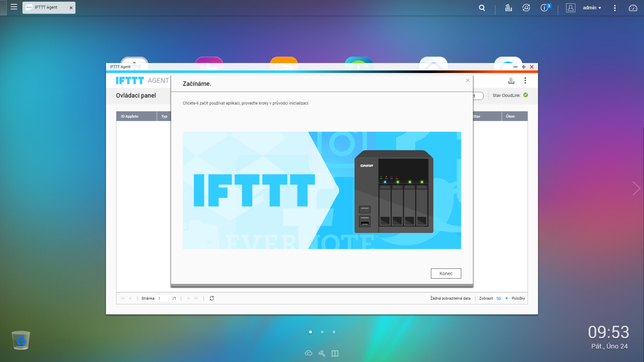Refresh the applet table
The width and height of the screenshot is (644, 362).
click(x=212, y=298)
